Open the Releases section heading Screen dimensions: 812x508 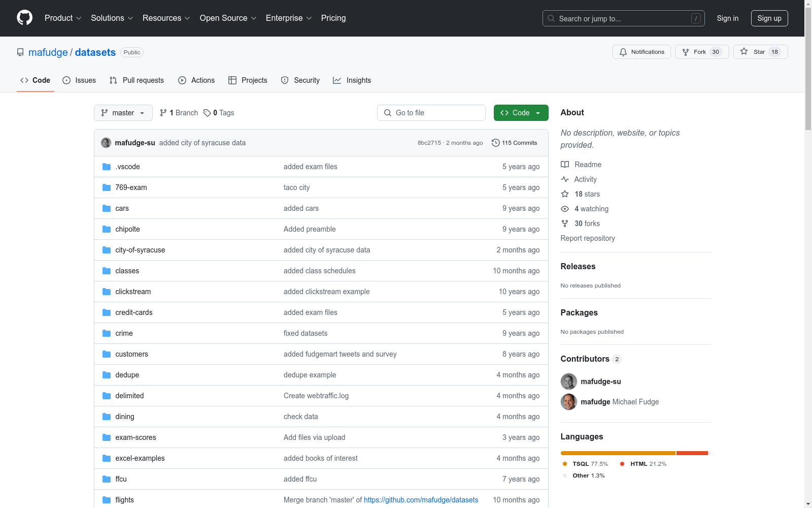pos(578,266)
